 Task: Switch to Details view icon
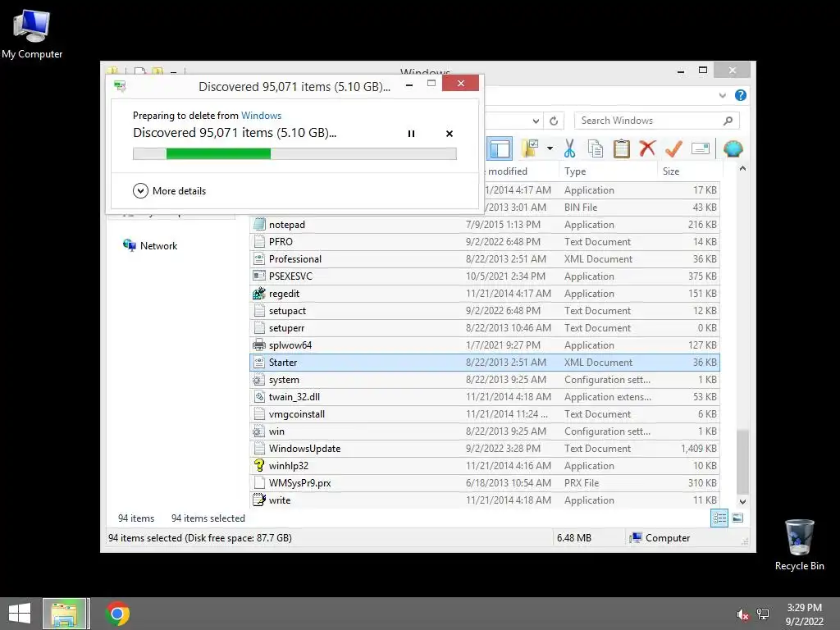(719, 518)
